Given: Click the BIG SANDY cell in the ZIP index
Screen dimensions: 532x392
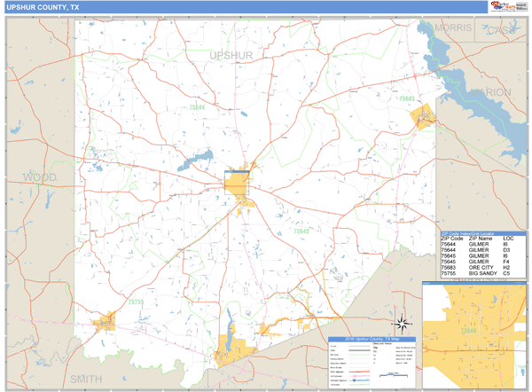Looking at the screenshot, I should click(x=483, y=273).
